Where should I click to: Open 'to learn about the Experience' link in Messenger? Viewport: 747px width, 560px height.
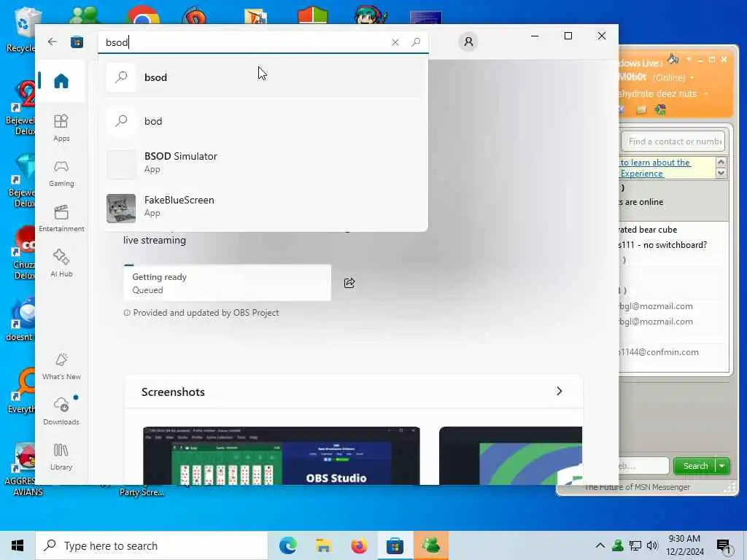point(656,168)
